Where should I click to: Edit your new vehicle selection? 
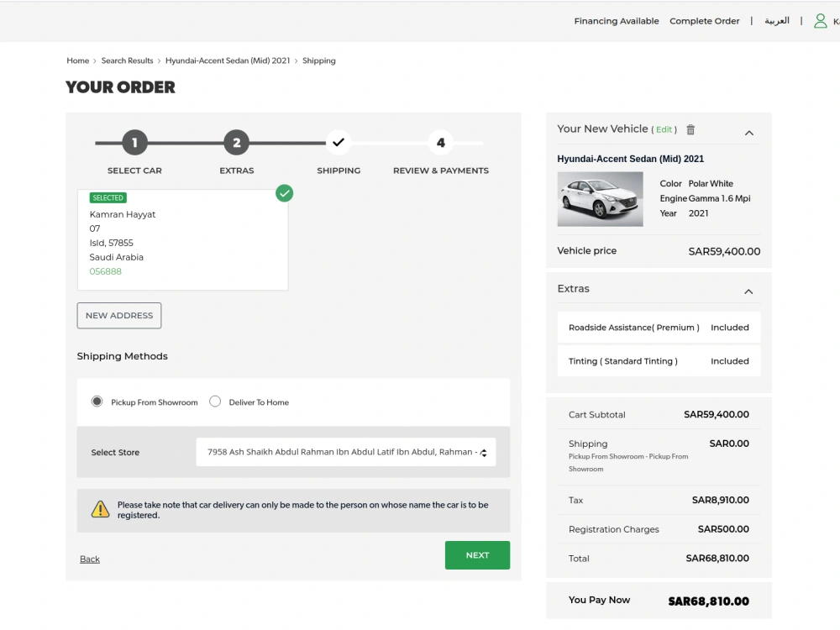[x=664, y=129]
